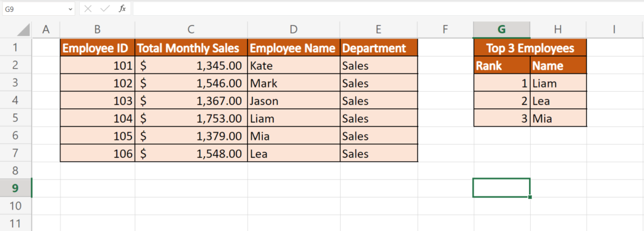The image size is (644, 231).
Task: Expand the Name Box dropdown arrow
Action: point(70,9)
